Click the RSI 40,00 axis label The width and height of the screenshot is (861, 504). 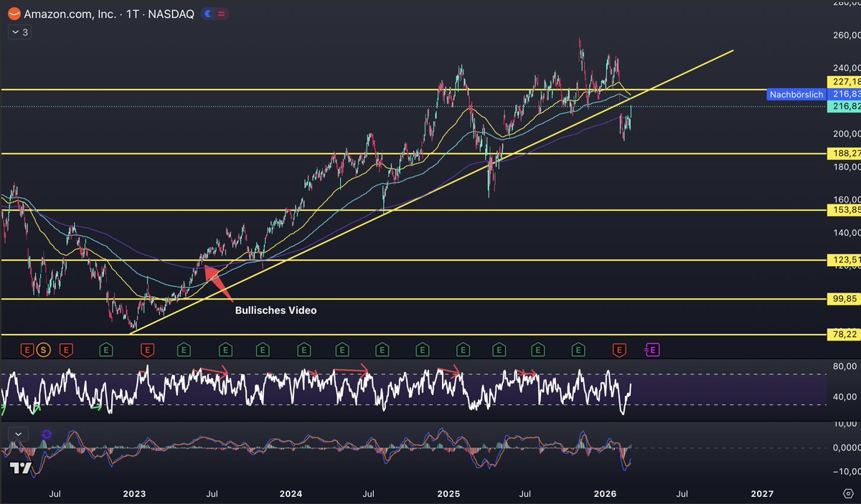[x=845, y=396]
